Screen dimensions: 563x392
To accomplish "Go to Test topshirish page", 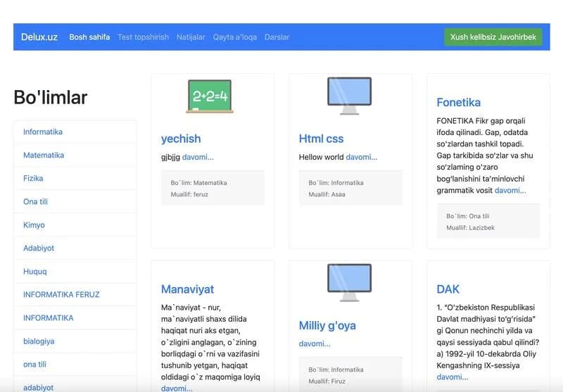I will [144, 37].
